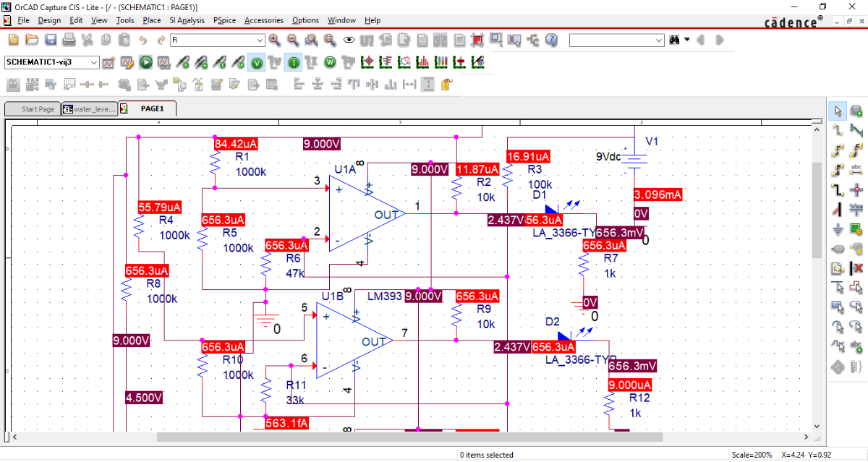Save the design with the floppy disk icon
This screenshot has width=868, height=462.
[50, 40]
